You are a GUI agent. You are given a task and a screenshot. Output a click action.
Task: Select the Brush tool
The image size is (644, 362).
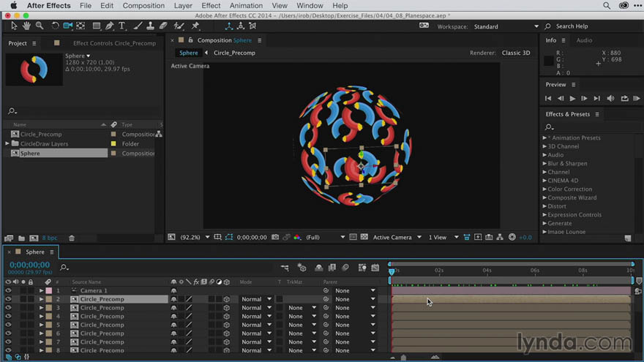(x=138, y=26)
